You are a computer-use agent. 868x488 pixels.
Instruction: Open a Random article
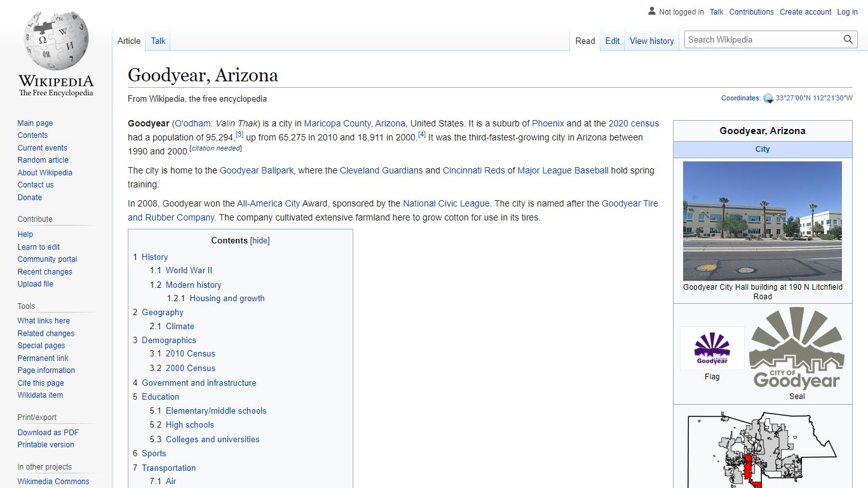(x=43, y=160)
